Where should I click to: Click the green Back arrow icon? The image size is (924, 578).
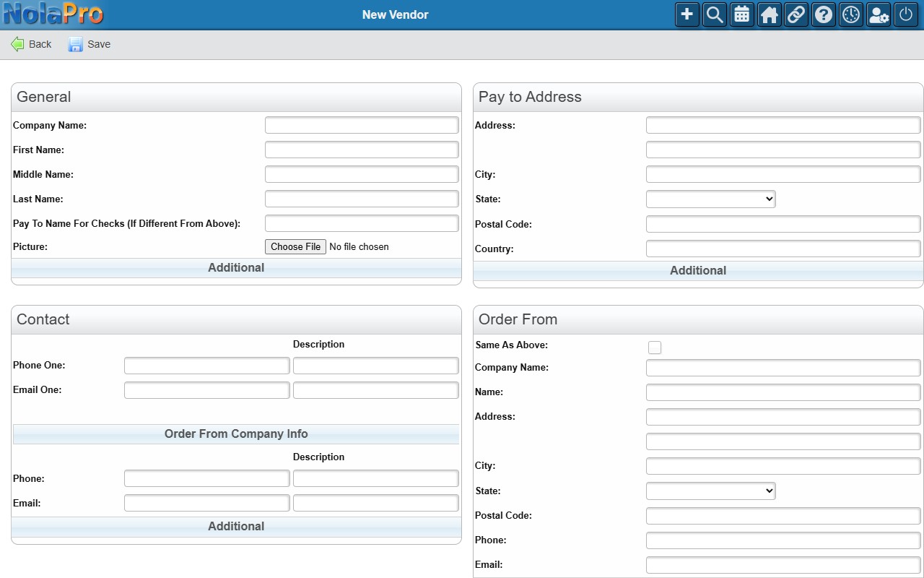[17, 44]
